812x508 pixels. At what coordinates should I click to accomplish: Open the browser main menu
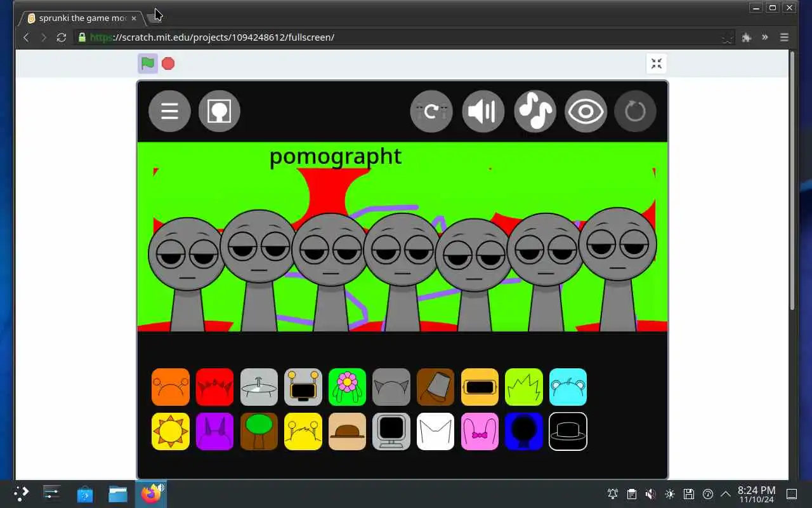(x=784, y=37)
